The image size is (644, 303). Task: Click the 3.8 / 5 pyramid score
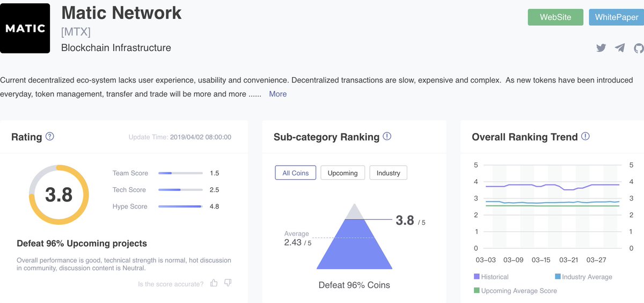click(411, 220)
